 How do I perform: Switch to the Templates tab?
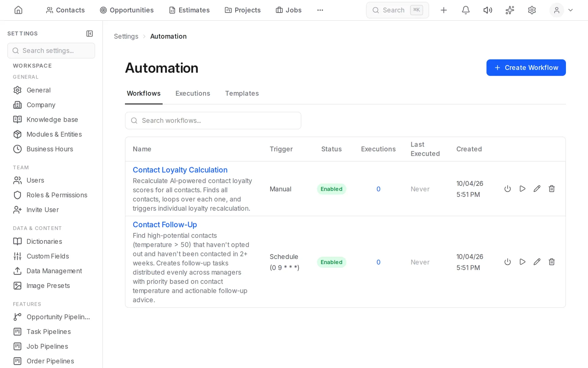[242, 93]
